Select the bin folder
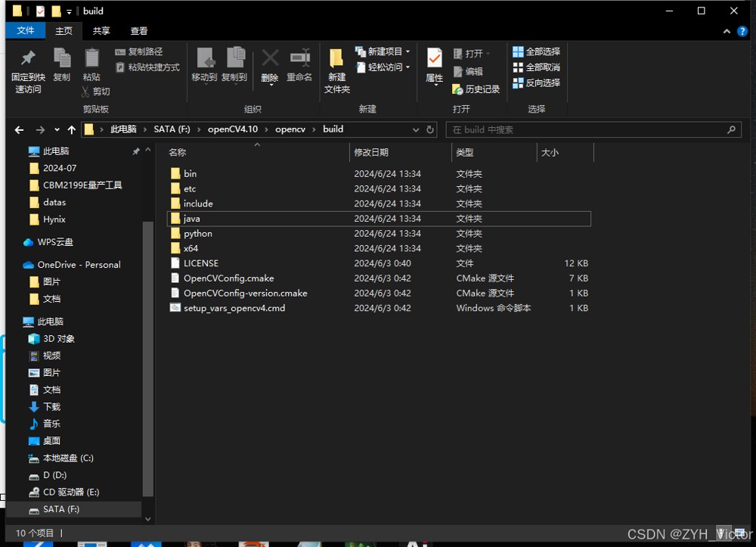The image size is (756, 547). 379,174
